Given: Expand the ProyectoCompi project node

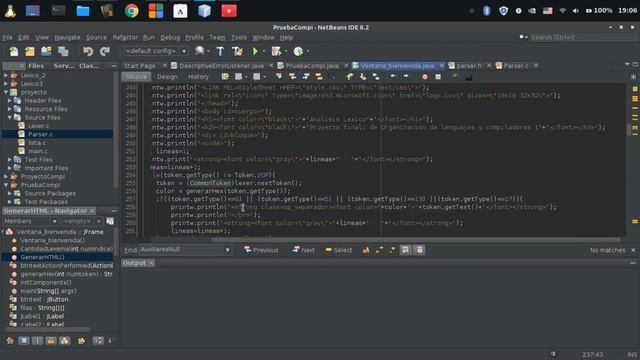Looking at the screenshot, I should click(x=6, y=176).
